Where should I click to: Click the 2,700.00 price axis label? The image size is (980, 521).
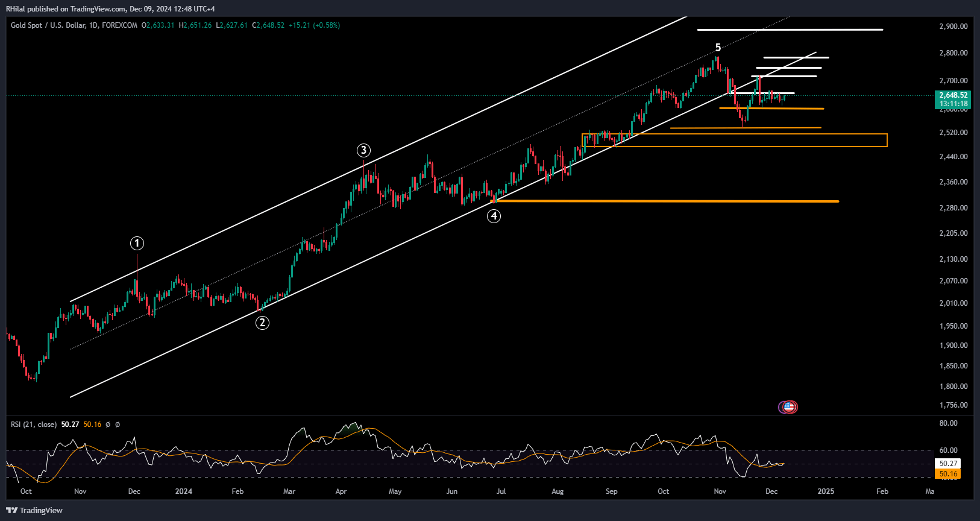(x=953, y=81)
